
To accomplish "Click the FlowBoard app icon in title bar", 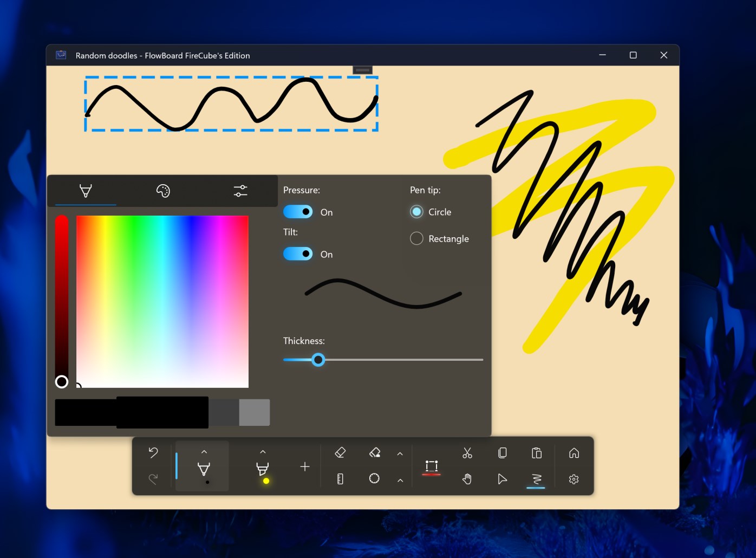I will (x=61, y=55).
